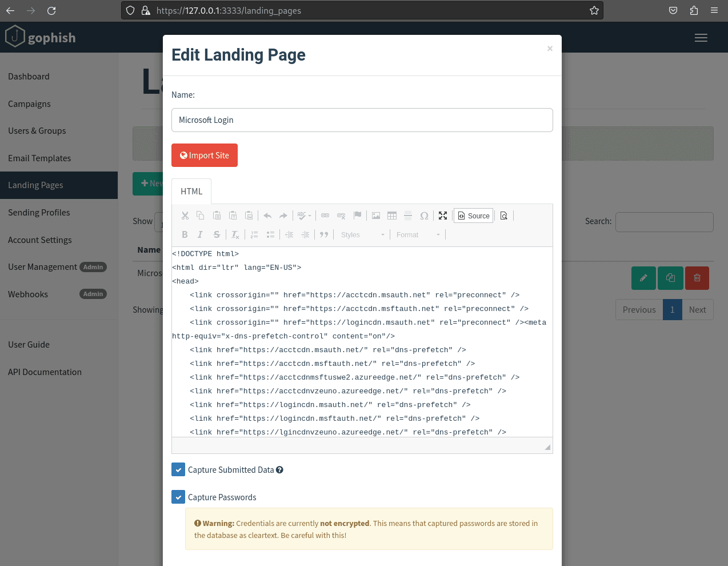728x566 pixels.
Task: Bookmark the page with the star icon
Action: pos(594,10)
